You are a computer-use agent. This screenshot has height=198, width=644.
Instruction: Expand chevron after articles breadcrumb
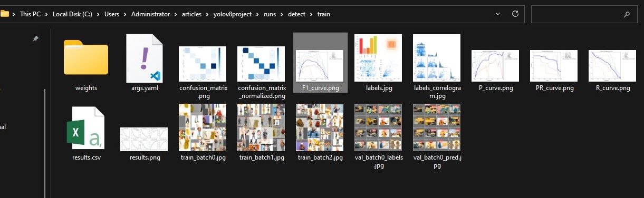[x=207, y=14]
